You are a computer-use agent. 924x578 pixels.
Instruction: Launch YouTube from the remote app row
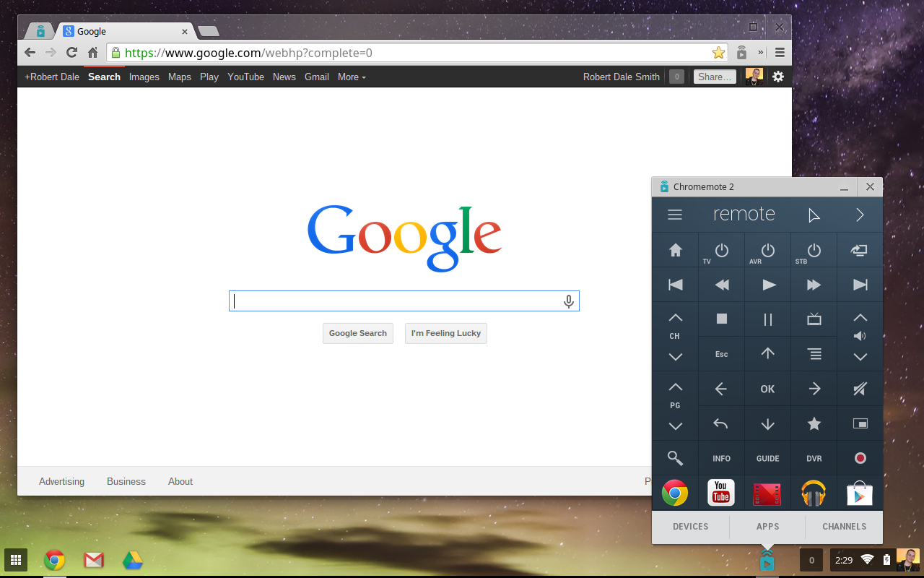point(721,493)
